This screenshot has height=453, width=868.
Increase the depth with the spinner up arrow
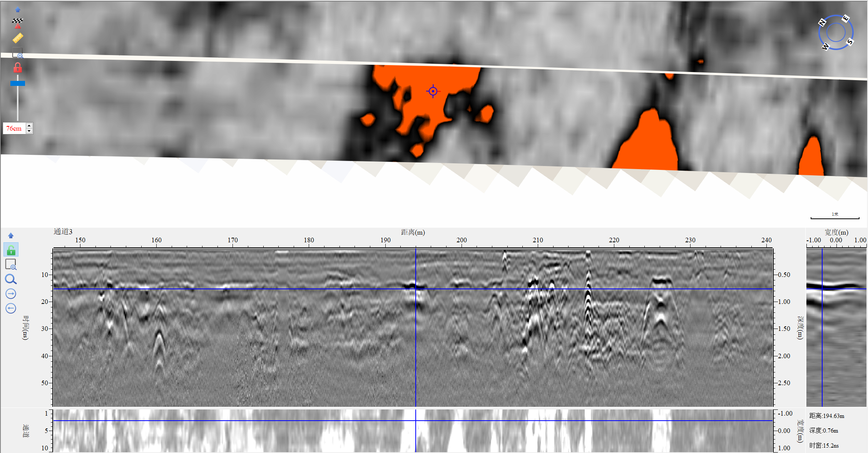(x=29, y=126)
